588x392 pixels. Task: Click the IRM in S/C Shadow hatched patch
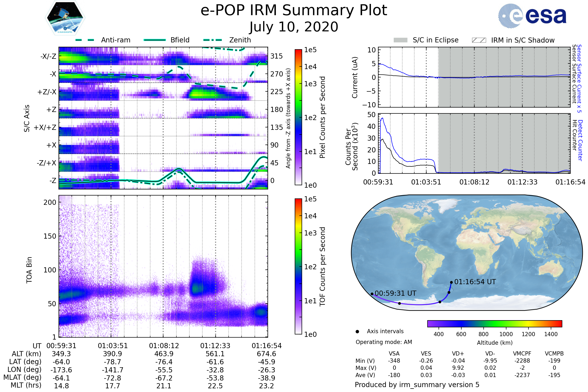(479, 40)
